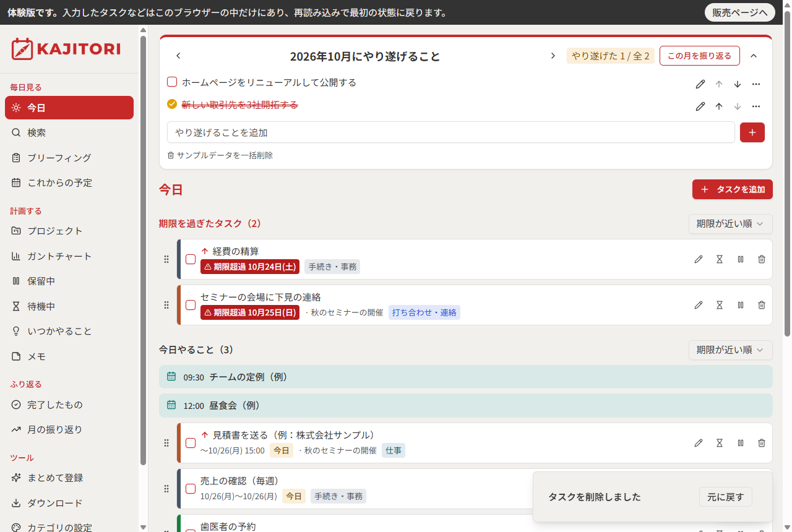
Task: Edit the 新しい取引先を3社開拓する goal
Action: point(700,106)
